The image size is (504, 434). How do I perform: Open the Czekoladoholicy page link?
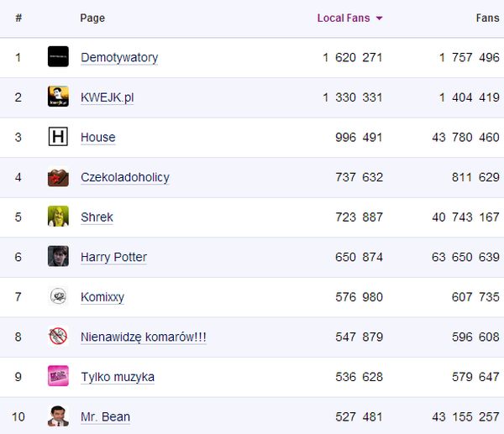(124, 177)
